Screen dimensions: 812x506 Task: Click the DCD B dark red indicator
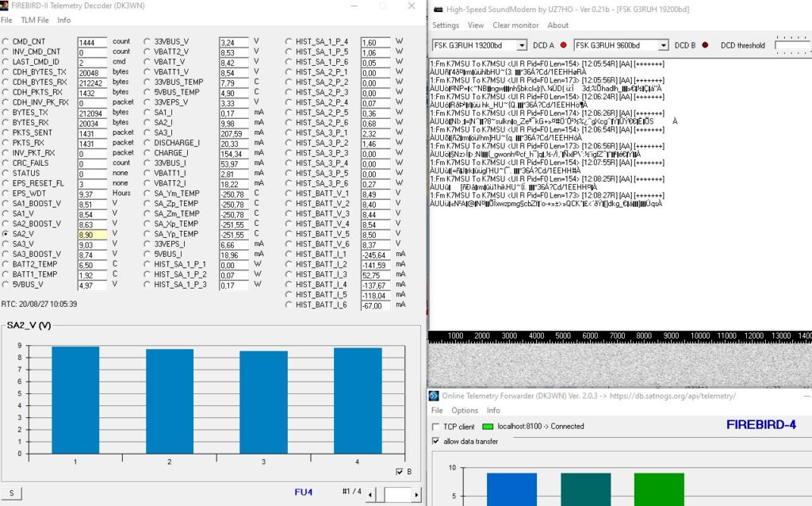(x=705, y=45)
